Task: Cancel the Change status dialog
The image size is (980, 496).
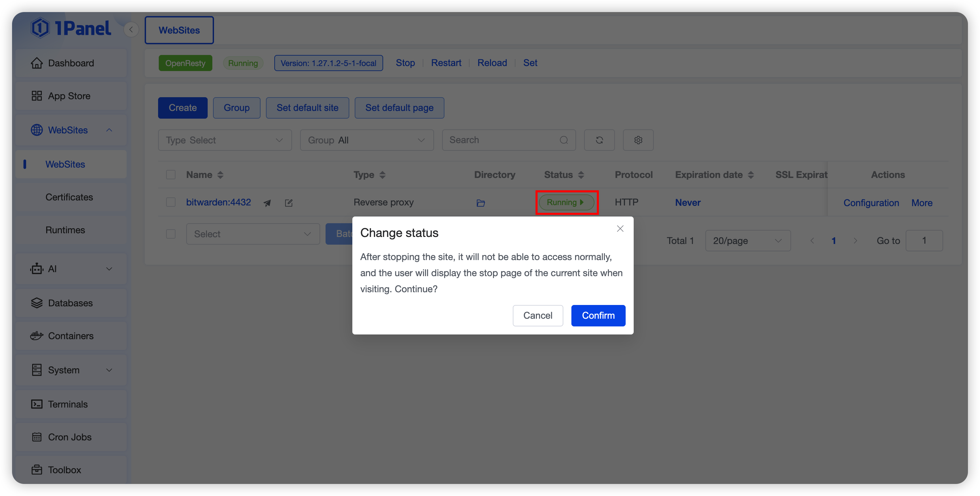Action: coord(538,316)
